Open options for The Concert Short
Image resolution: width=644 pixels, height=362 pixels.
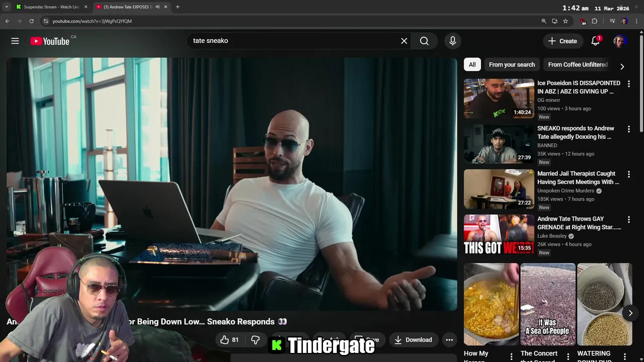pyautogui.click(x=568, y=356)
